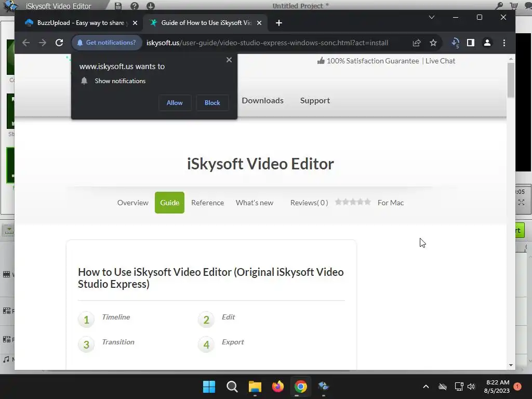The width and height of the screenshot is (532, 399).
Task: Select the green Guide tab
Action: 170,203
